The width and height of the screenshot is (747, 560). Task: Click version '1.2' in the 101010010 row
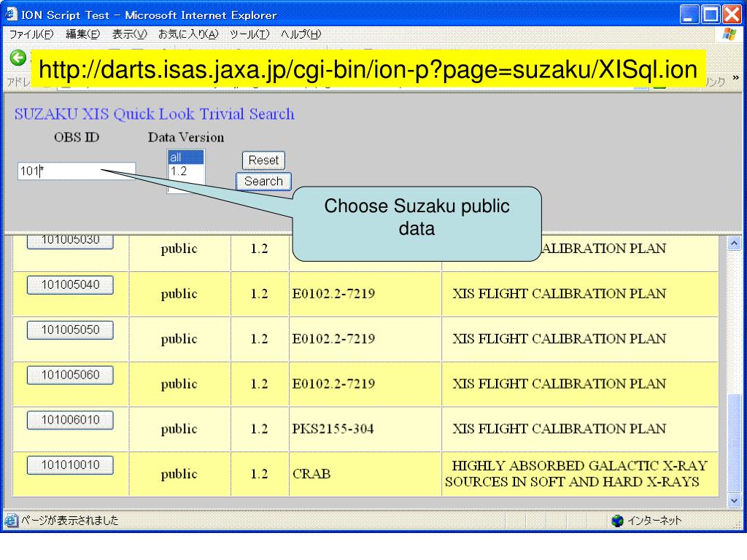(x=259, y=474)
